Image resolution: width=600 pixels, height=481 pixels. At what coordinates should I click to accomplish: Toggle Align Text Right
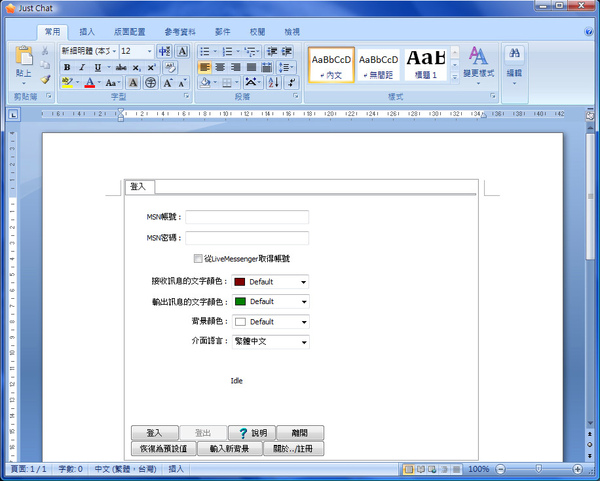(x=236, y=67)
